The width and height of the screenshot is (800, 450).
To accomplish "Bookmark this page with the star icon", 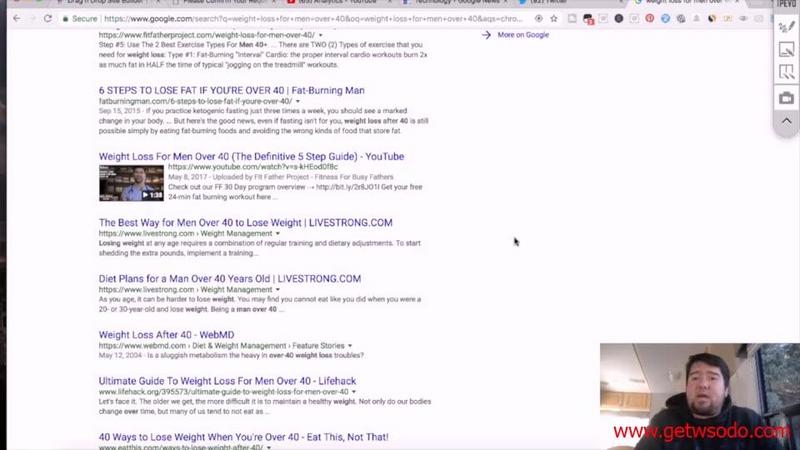I will (554, 19).
